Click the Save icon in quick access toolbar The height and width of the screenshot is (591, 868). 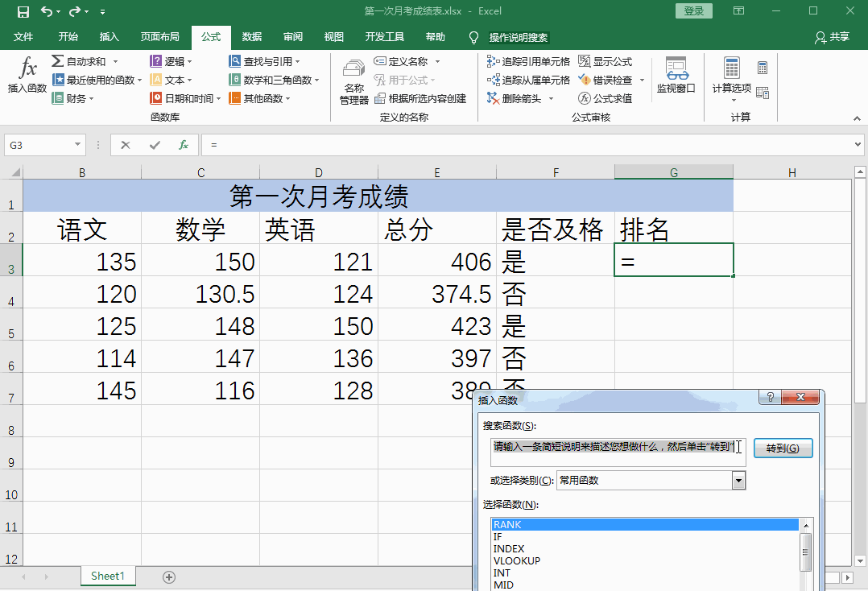pos(23,11)
